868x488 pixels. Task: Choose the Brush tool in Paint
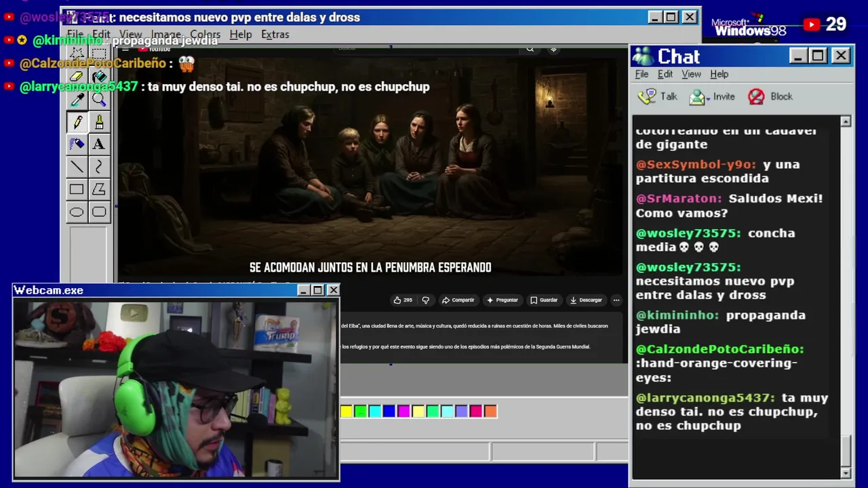99,122
